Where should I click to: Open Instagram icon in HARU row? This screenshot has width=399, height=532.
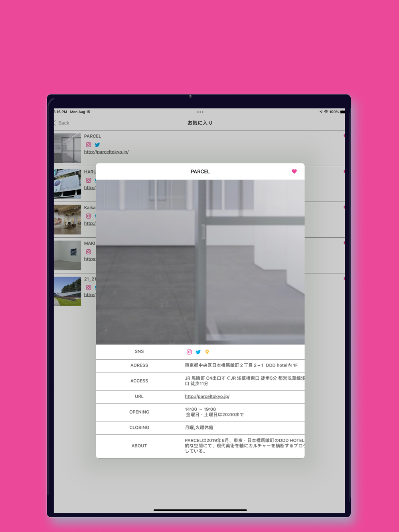coord(89,180)
